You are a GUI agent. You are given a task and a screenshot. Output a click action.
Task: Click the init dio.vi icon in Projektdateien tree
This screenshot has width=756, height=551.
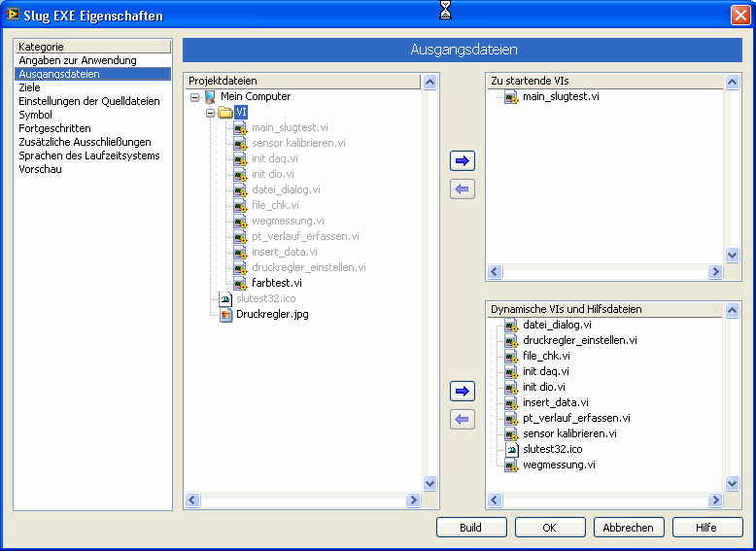[240, 174]
